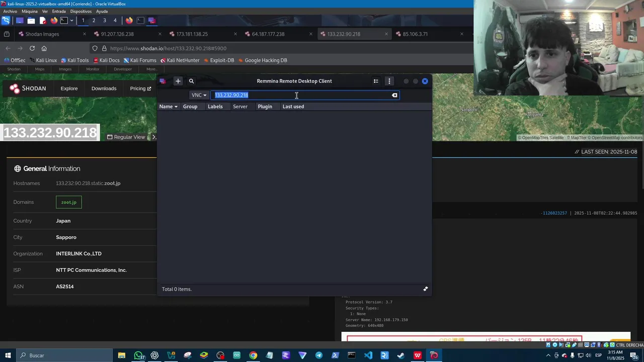Click the Firefox URL address bar
The height and width of the screenshot is (362, 644).
[282, 48]
